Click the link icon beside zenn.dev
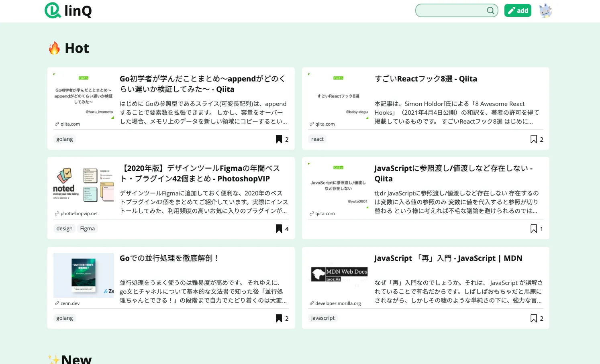600x364 pixels. (56, 303)
